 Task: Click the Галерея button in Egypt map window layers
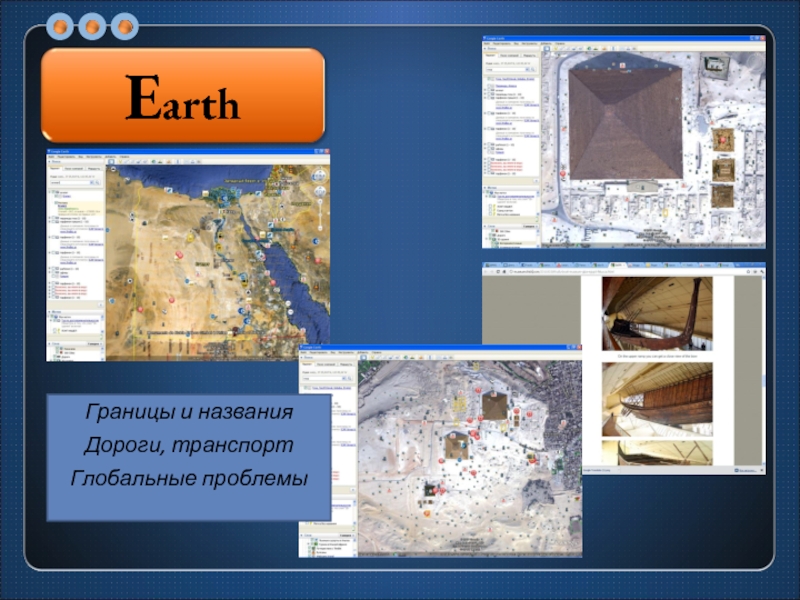click(x=93, y=344)
